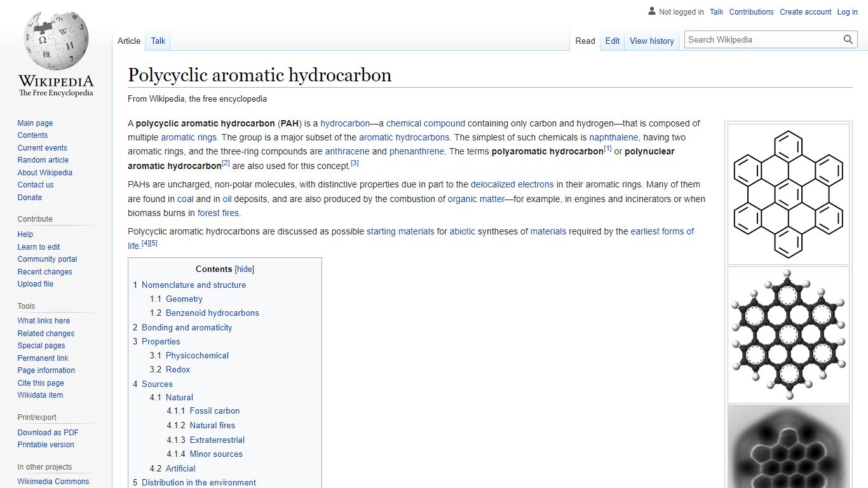Open the View history tab
The image size is (868, 488).
(x=652, y=41)
